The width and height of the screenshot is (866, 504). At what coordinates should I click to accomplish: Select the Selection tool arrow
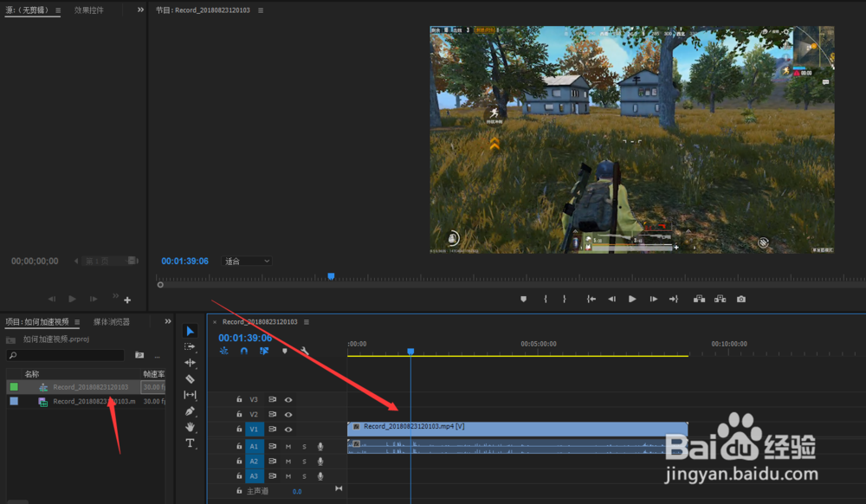point(191,331)
